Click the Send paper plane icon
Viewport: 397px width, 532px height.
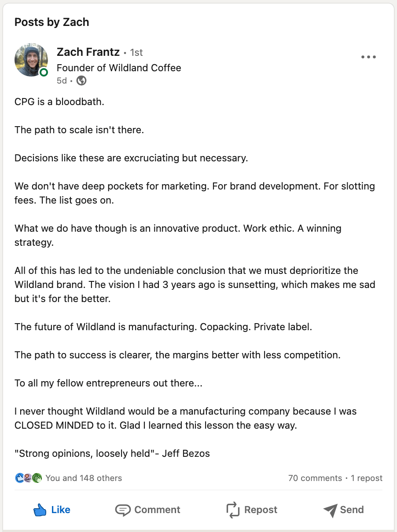click(330, 510)
